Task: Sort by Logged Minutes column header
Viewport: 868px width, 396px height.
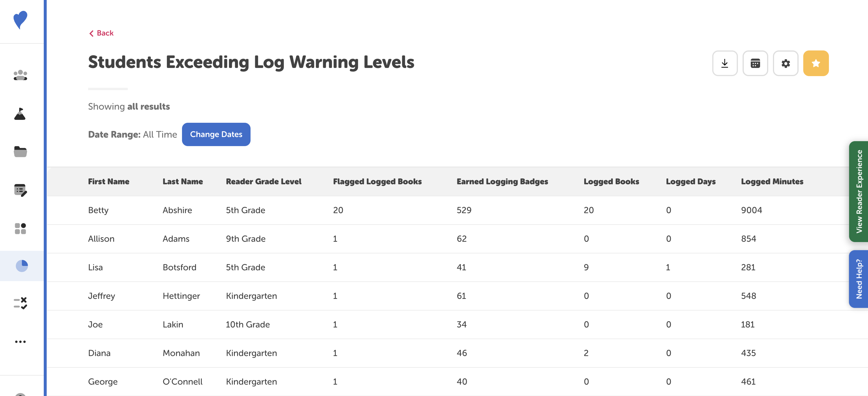Action: [x=772, y=182]
